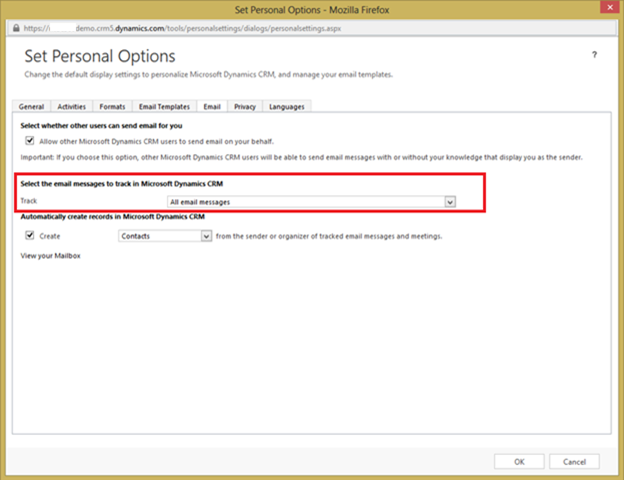Click the URL address bar
Image resolution: width=625 pixels, height=482 pixels.
pyautogui.click(x=312, y=28)
